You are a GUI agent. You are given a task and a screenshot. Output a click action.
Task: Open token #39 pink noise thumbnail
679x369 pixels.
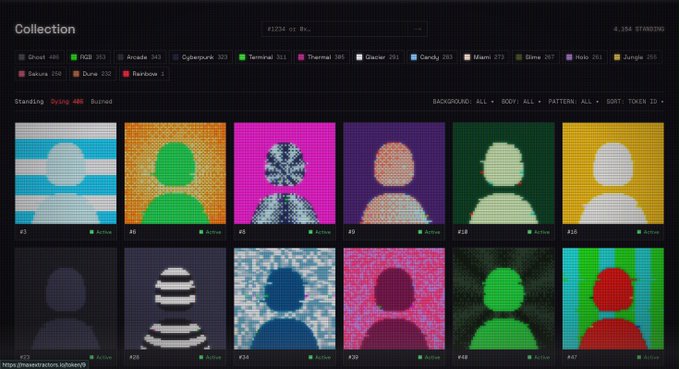pyautogui.click(x=394, y=298)
